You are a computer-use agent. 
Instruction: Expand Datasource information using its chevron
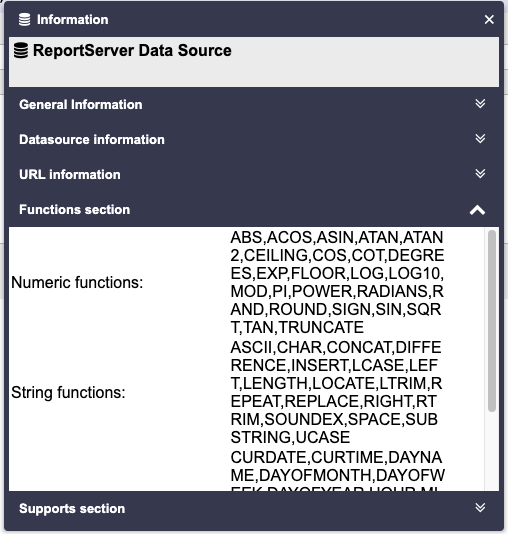(480, 139)
